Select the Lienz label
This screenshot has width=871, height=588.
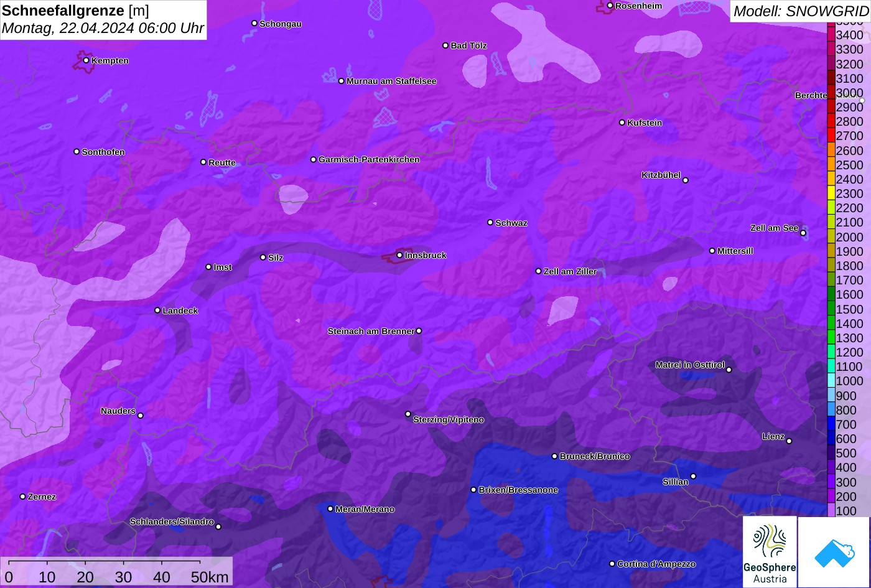tap(773, 436)
